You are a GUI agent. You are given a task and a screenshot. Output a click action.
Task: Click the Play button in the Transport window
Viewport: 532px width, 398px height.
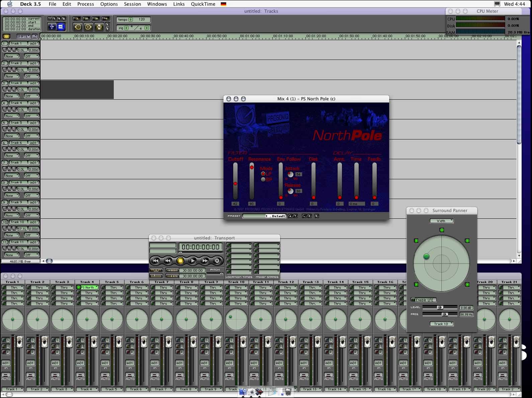pos(193,261)
